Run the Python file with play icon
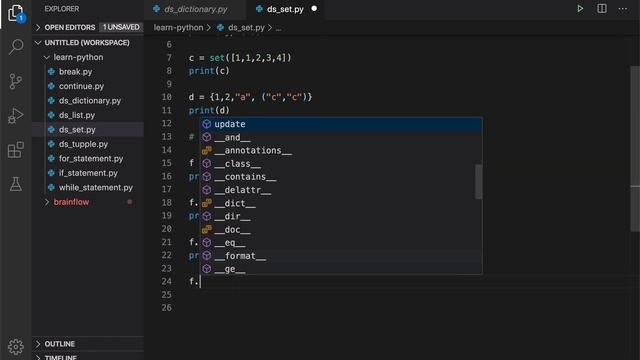This screenshot has height=360, width=640. (x=580, y=9)
